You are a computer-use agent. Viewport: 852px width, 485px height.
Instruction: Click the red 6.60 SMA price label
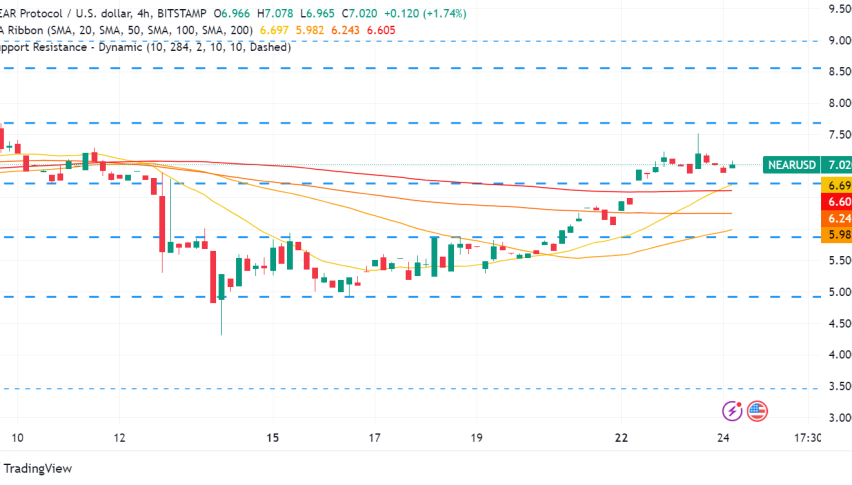[x=838, y=202]
